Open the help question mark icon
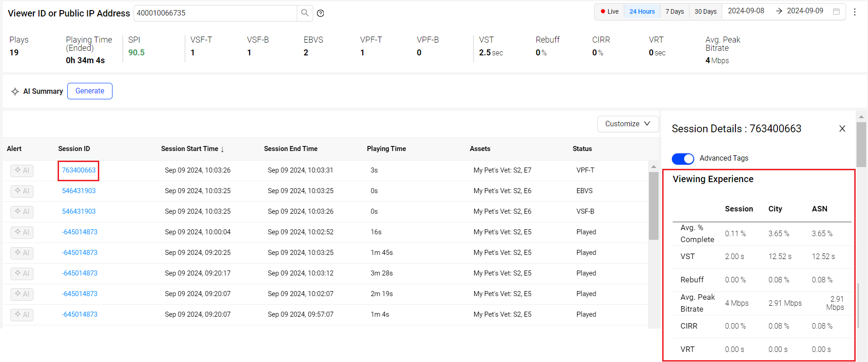This screenshot has width=868, height=362. click(321, 13)
